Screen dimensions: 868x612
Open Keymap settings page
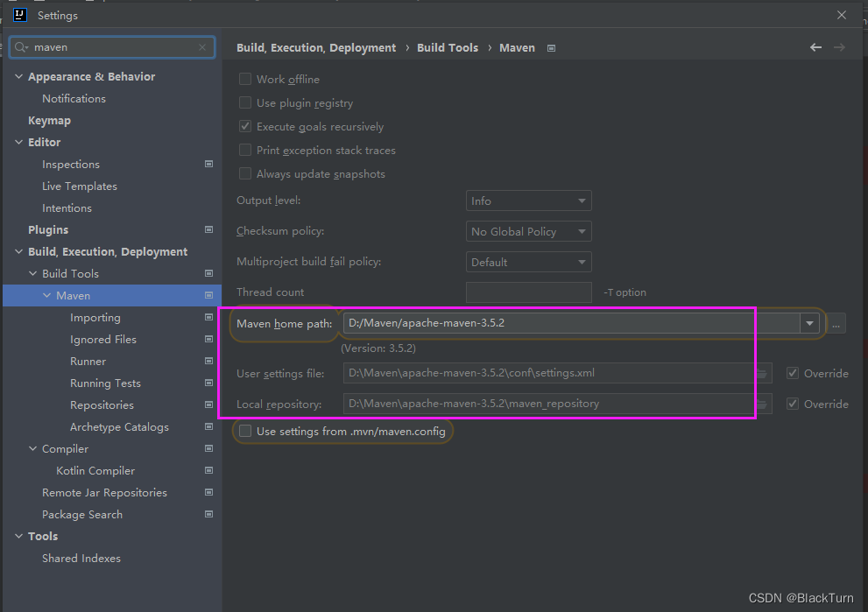point(49,121)
